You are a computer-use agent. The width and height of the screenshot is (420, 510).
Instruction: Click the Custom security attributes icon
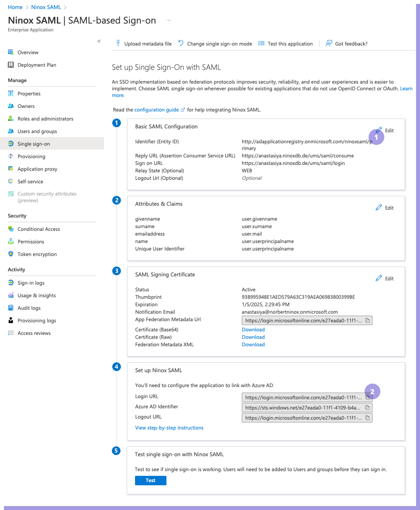(x=11, y=194)
